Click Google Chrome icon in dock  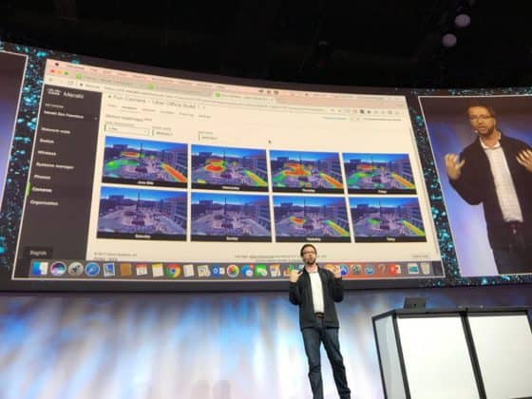point(173,271)
